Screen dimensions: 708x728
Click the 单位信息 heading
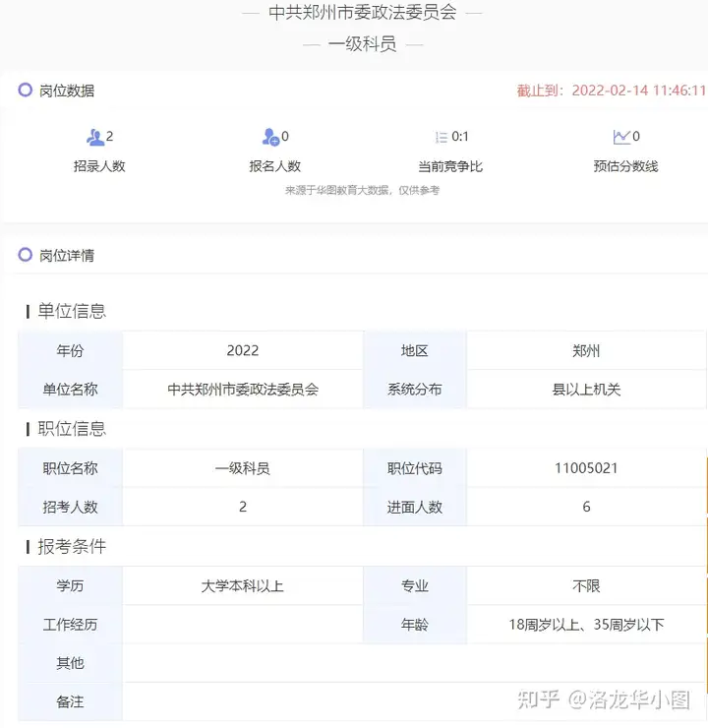pos(72,311)
